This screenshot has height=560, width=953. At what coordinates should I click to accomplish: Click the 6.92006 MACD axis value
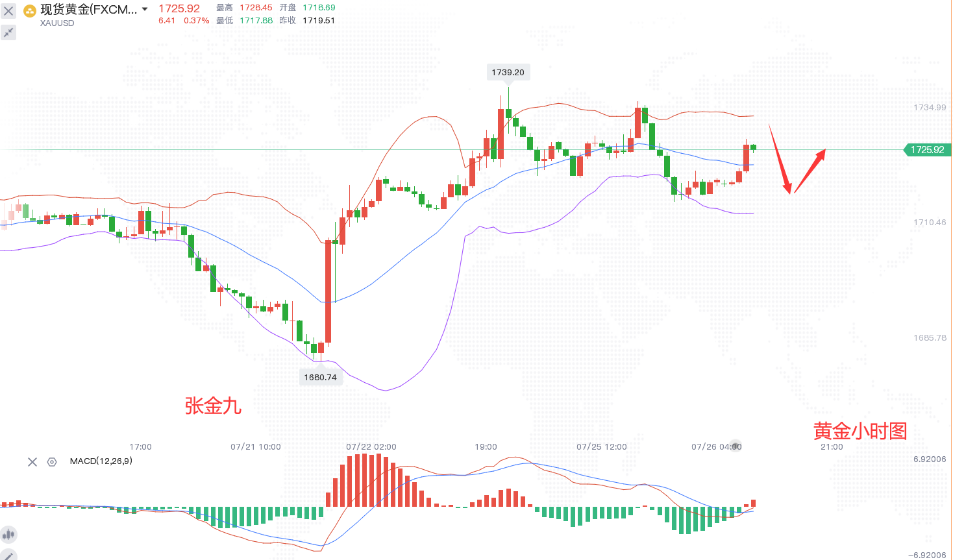930,459
